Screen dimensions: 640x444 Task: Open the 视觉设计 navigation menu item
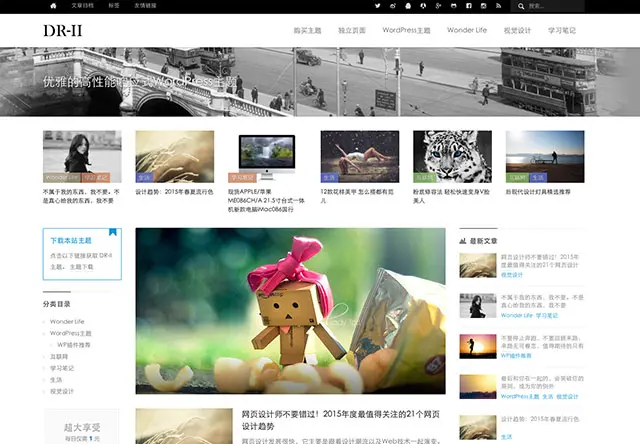tap(517, 30)
